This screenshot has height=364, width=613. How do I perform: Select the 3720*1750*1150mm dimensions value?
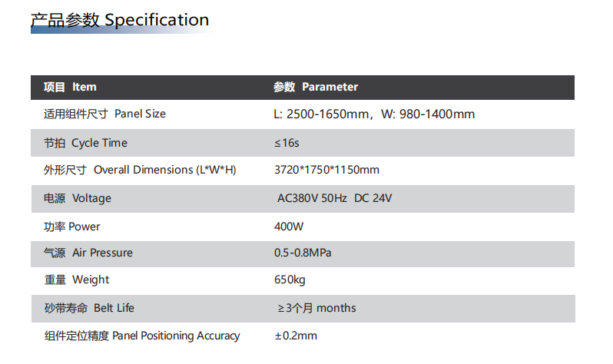pos(326,170)
